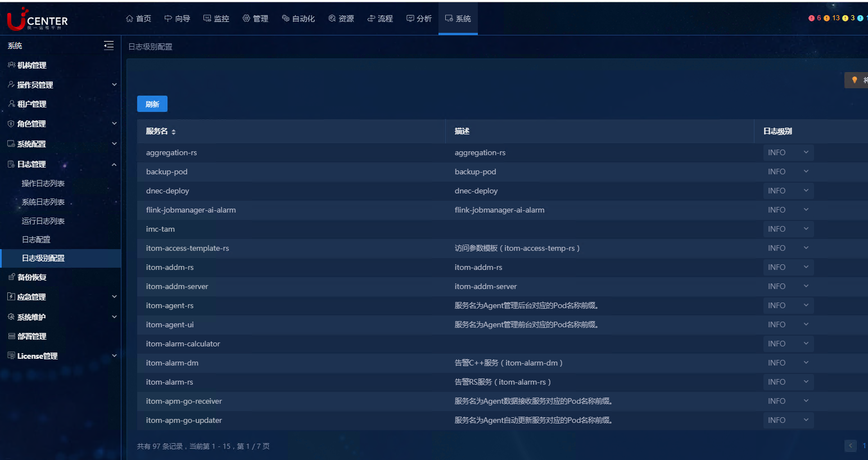
Task: Switch to the 分析 top tab
Action: tap(419, 19)
